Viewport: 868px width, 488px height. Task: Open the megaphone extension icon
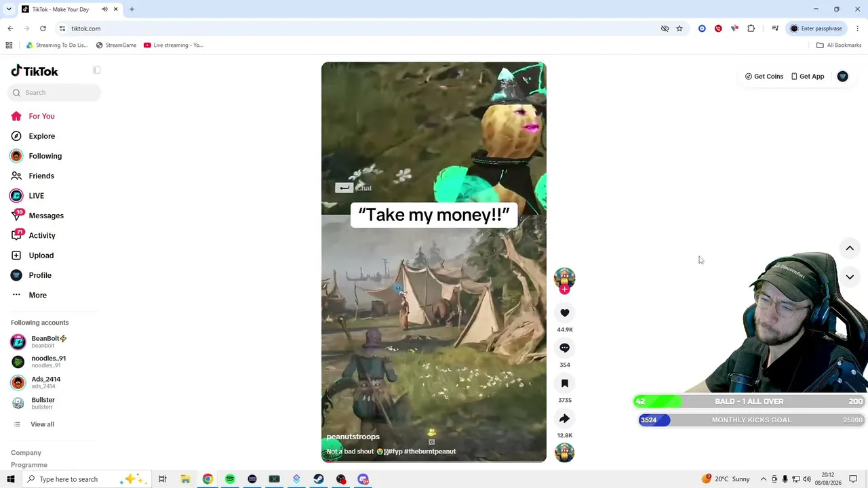tap(734, 28)
